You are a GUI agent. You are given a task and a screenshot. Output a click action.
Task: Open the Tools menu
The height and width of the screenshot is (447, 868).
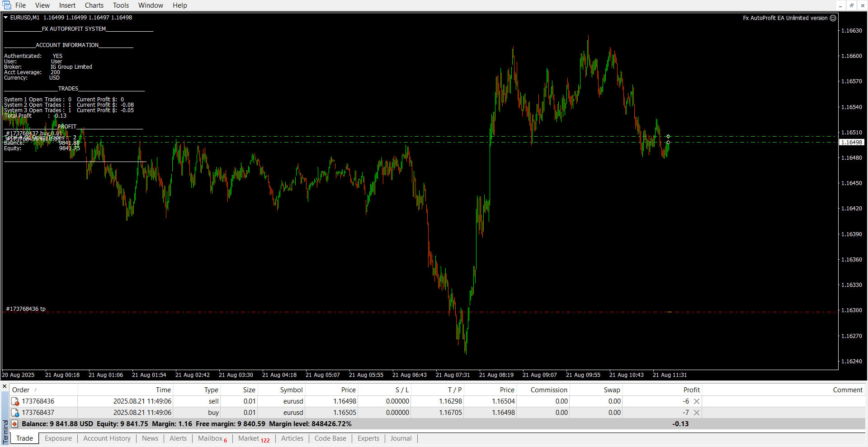point(121,5)
